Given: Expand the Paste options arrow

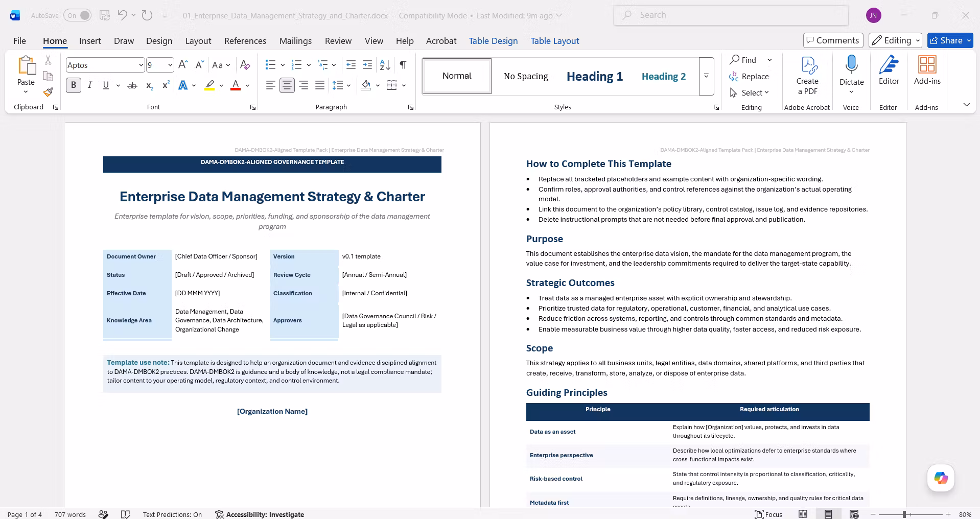Looking at the screenshot, I should [26, 92].
